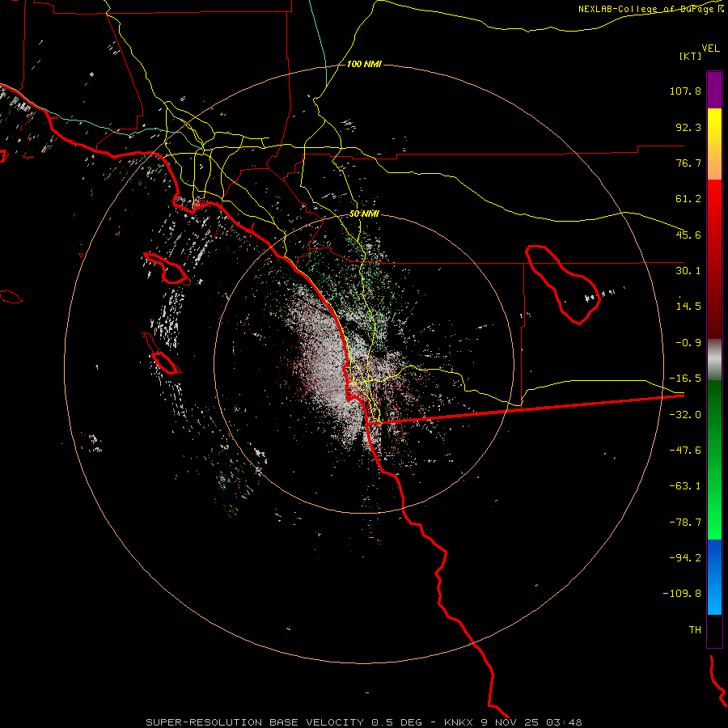Click the -109.8 velocity scale value

(682, 594)
